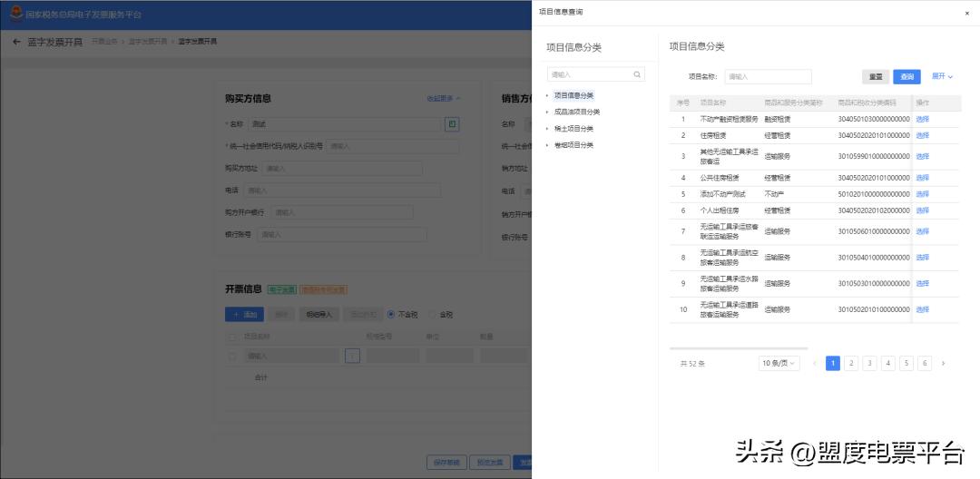Click the 不动产 category cell in row 5

[x=774, y=194]
